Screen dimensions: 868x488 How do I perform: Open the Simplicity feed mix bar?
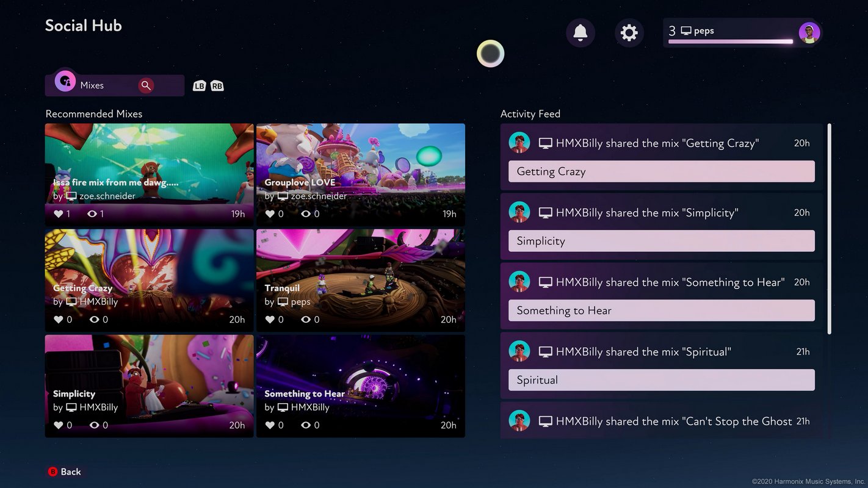(661, 241)
